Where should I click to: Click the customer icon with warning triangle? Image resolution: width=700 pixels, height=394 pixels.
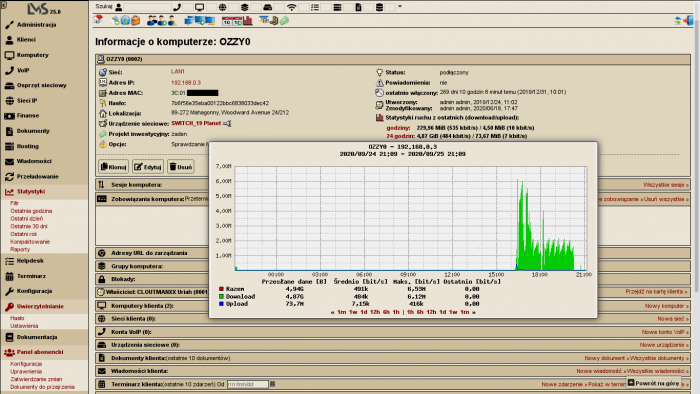click(x=171, y=21)
